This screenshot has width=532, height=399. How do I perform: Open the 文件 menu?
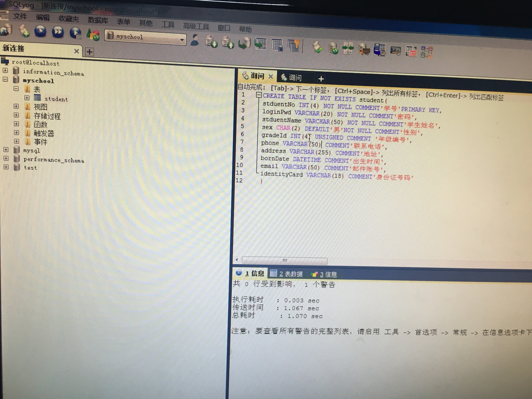pyautogui.click(x=20, y=16)
